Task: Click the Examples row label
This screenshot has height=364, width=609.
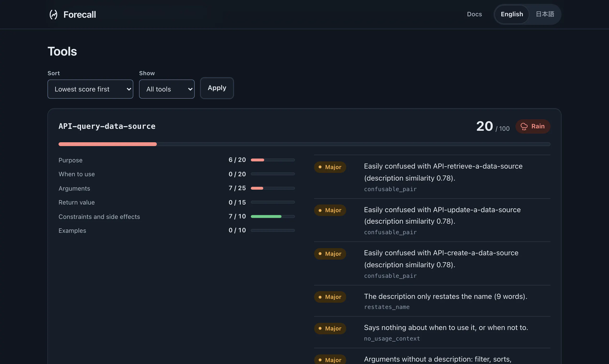Action: 72,231
